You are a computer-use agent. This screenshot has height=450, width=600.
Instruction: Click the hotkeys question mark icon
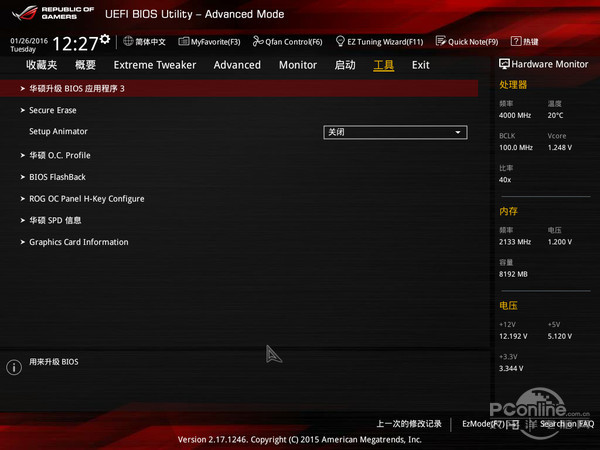(516, 41)
